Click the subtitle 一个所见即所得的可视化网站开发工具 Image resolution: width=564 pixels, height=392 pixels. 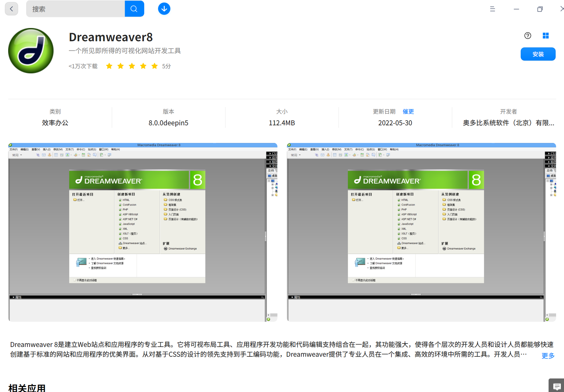[x=125, y=51]
